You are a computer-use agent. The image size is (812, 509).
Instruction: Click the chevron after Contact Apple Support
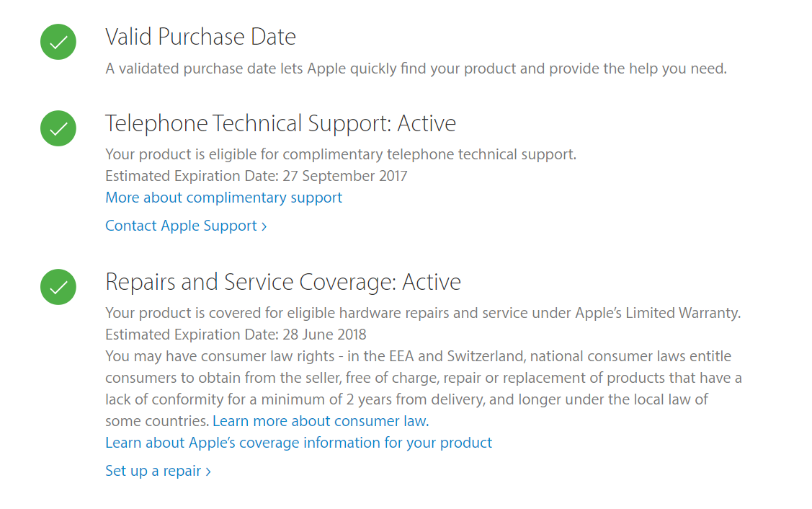pyautogui.click(x=264, y=226)
